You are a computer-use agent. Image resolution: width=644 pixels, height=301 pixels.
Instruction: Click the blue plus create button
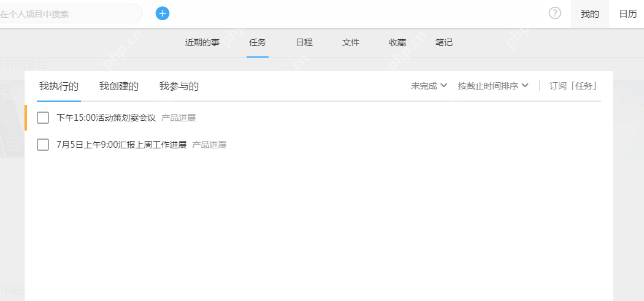coord(163,13)
